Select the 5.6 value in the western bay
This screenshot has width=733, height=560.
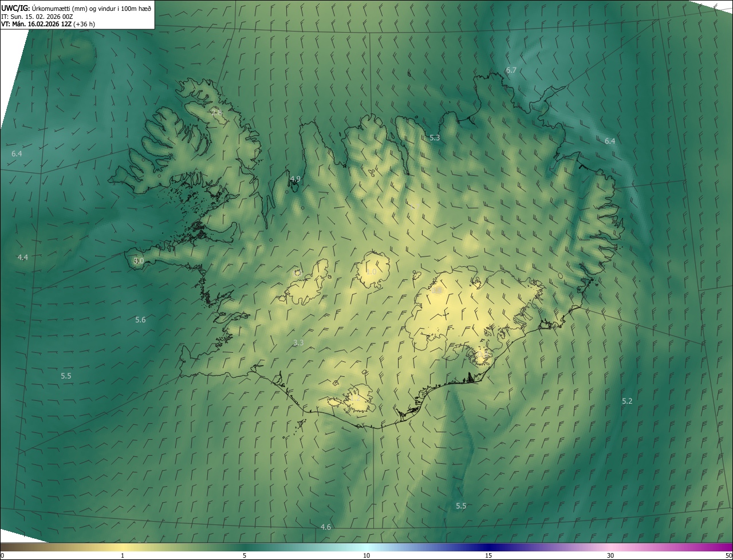point(140,320)
